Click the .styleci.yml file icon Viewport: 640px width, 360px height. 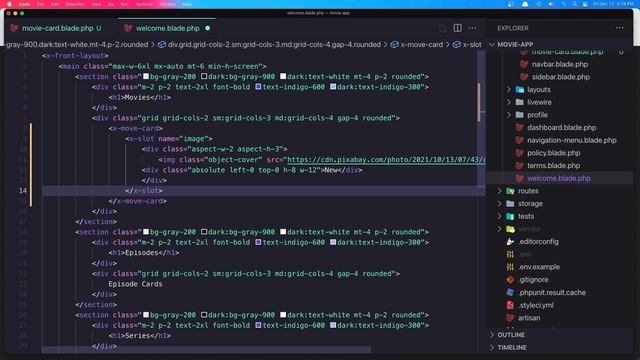point(510,305)
